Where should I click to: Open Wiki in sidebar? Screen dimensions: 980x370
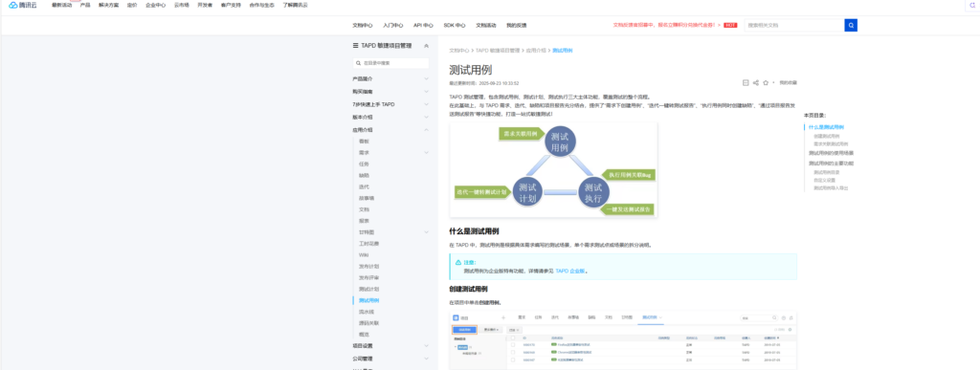point(364,254)
